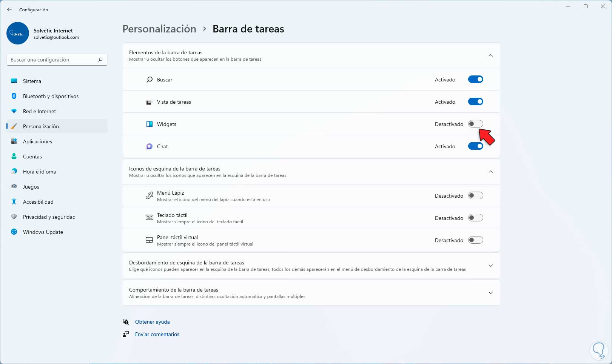Viewport: 612px width, 364px height.
Task: Click the Chat icon in taskbar items
Action: click(150, 146)
